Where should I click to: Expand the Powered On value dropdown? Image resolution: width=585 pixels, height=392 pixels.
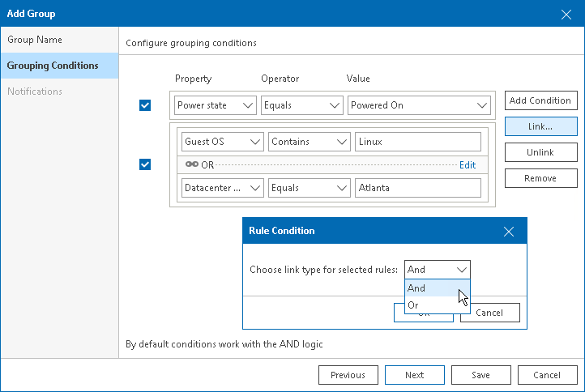pos(420,105)
